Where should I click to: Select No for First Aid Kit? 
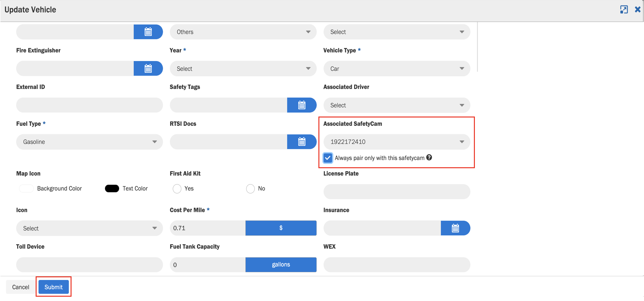pos(250,189)
